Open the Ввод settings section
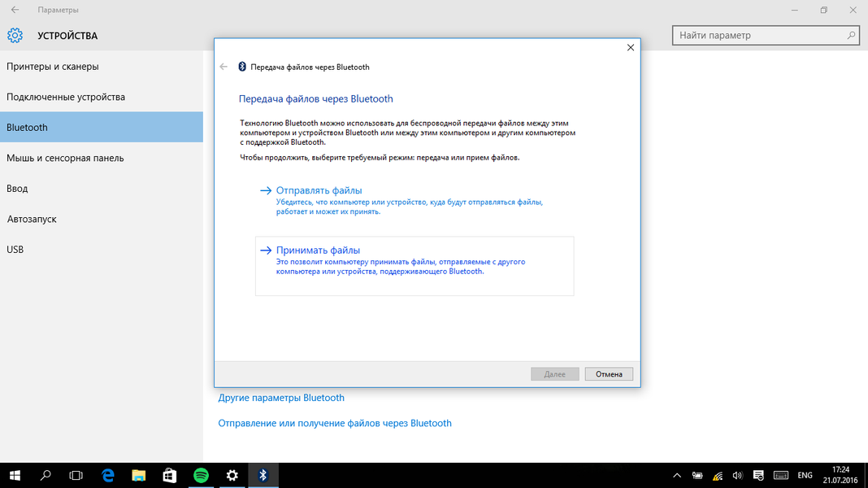The image size is (868, 488). coord(102,189)
